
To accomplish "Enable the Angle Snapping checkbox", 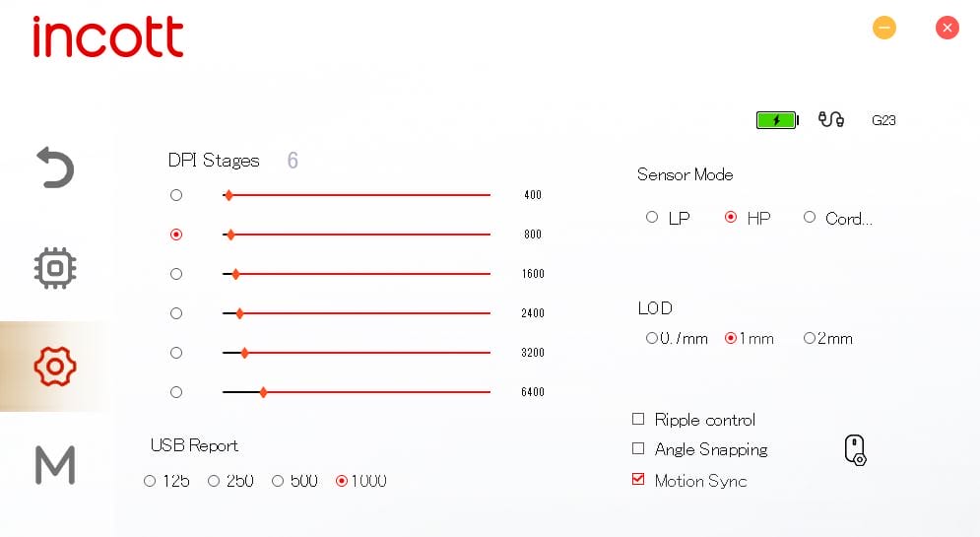I will pyautogui.click(x=638, y=449).
